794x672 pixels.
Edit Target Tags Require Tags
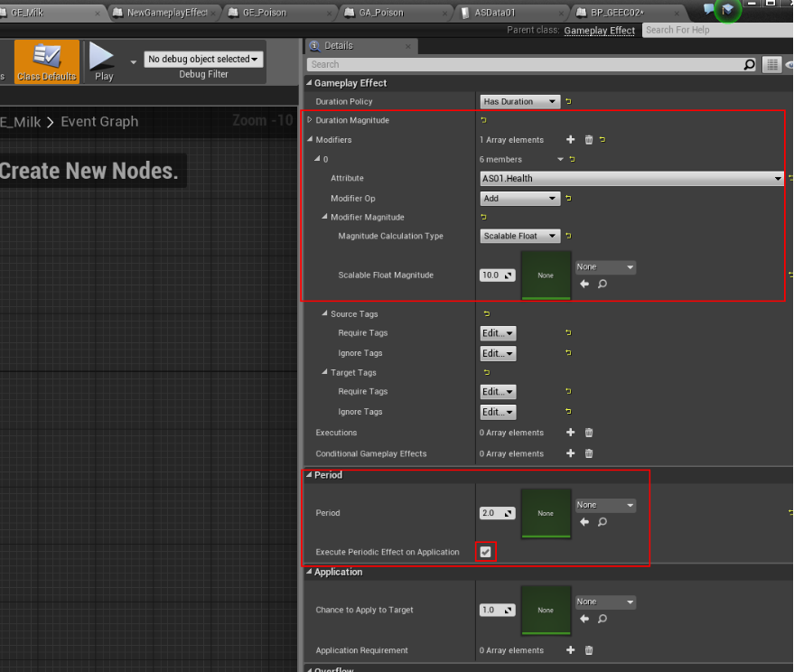pyautogui.click(x=499, y=391)
